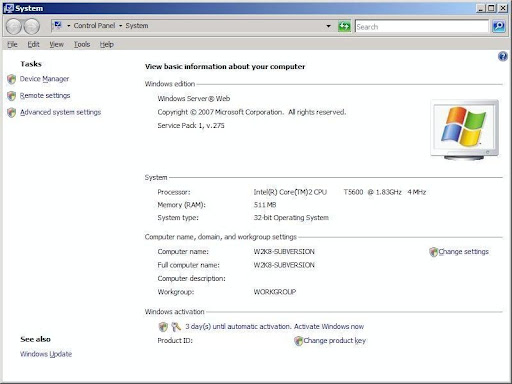Click the shield icon in Windows activation row
Image resolution: width=512 pixels, height=384 pixels.
click(163, 327)
